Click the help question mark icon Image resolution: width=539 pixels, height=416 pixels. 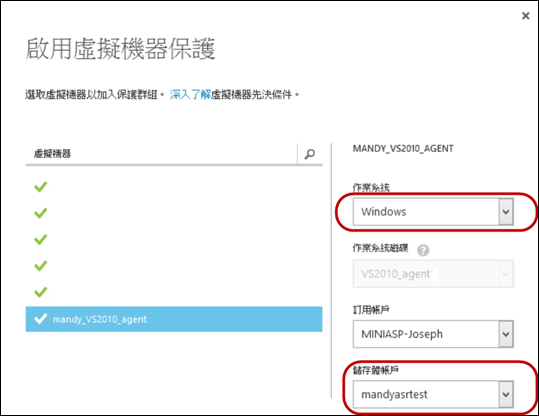(423, 250)
